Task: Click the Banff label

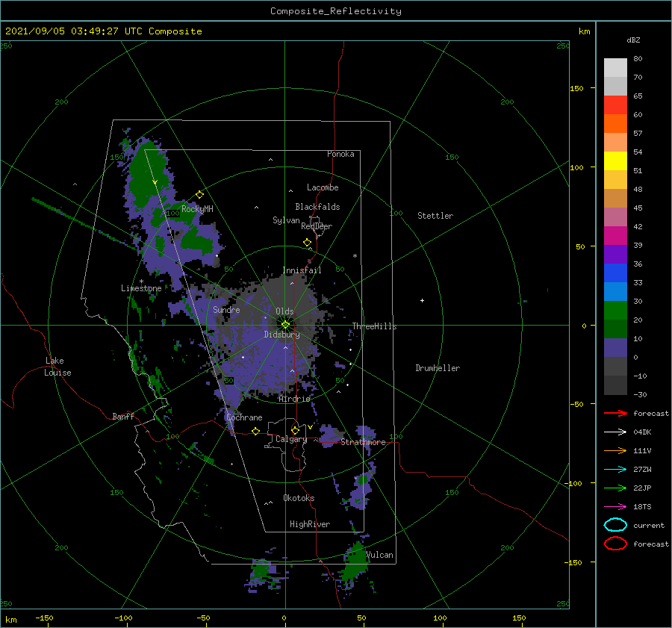Action: coord(123,416)
